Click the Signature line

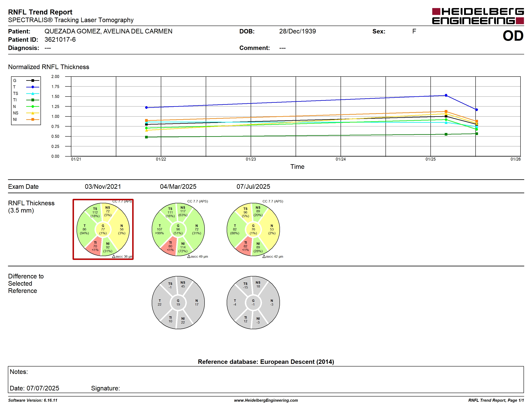(105, 388)
